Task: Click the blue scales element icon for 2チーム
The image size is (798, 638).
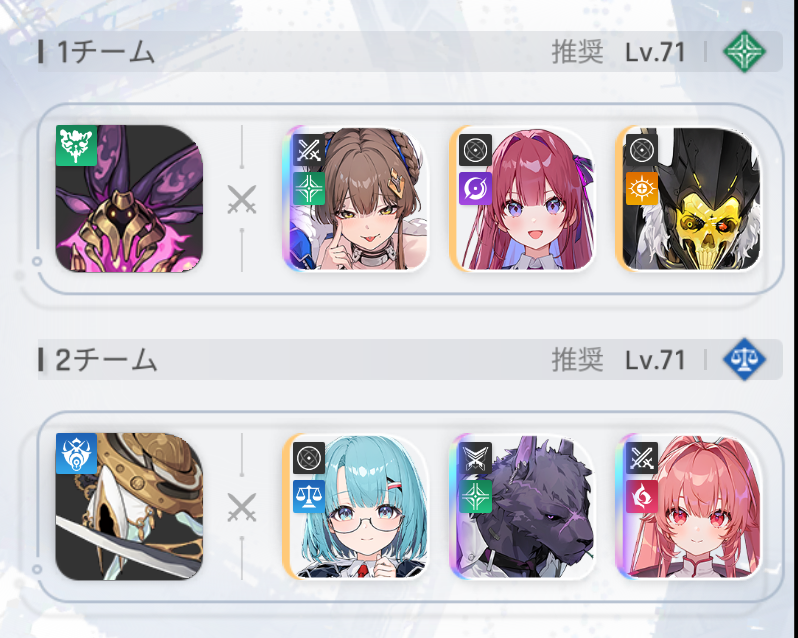Action: click(x=744, y=359)
